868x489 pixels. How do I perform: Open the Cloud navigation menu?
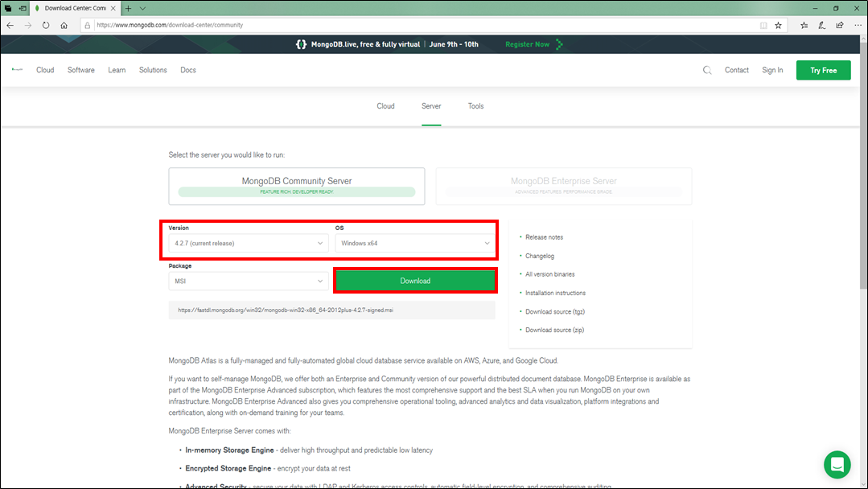point(45,70)
